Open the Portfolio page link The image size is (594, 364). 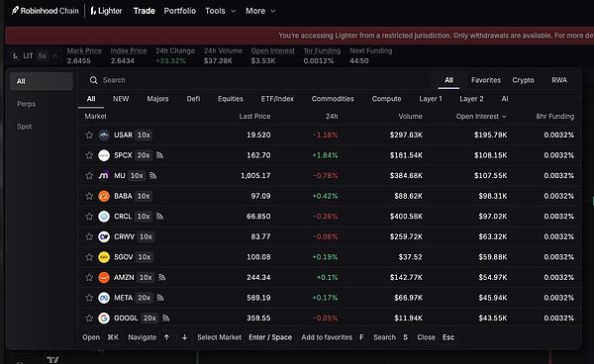179,11
